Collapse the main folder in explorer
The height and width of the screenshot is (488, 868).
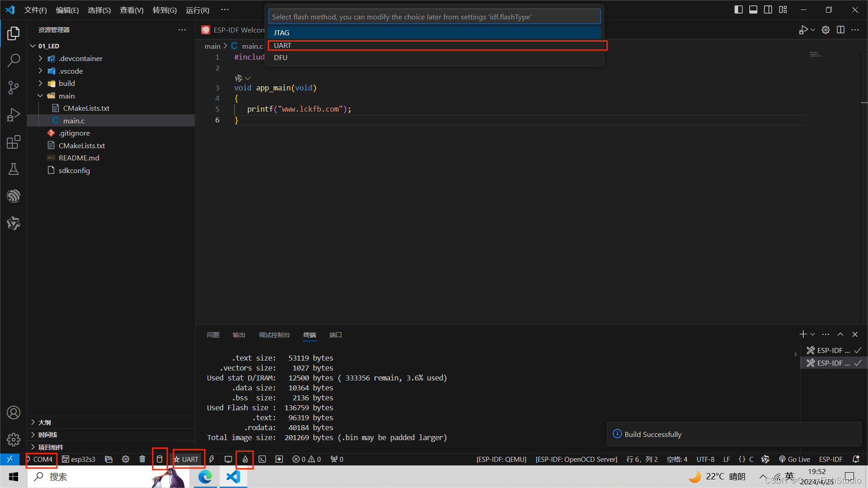(66, 96)
